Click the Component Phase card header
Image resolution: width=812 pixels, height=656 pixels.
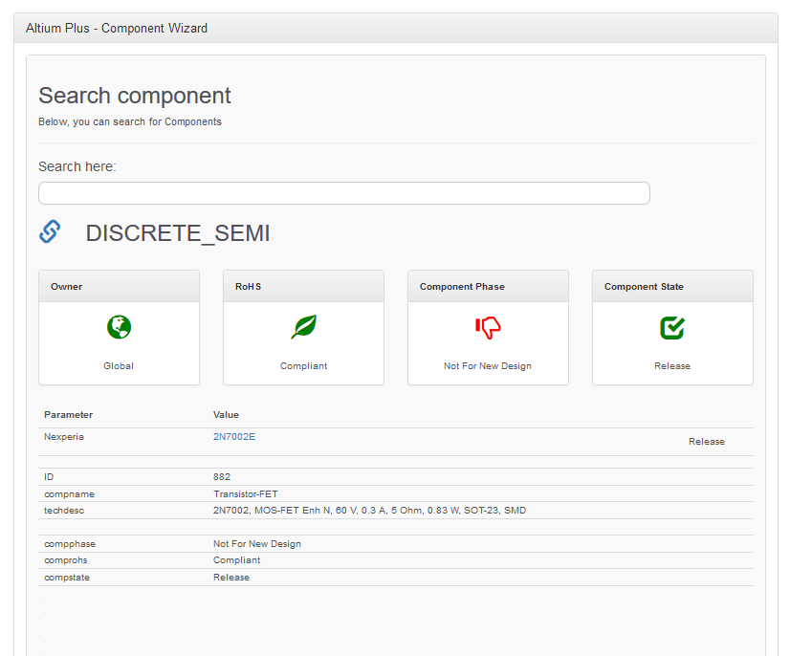coord(488,286)
